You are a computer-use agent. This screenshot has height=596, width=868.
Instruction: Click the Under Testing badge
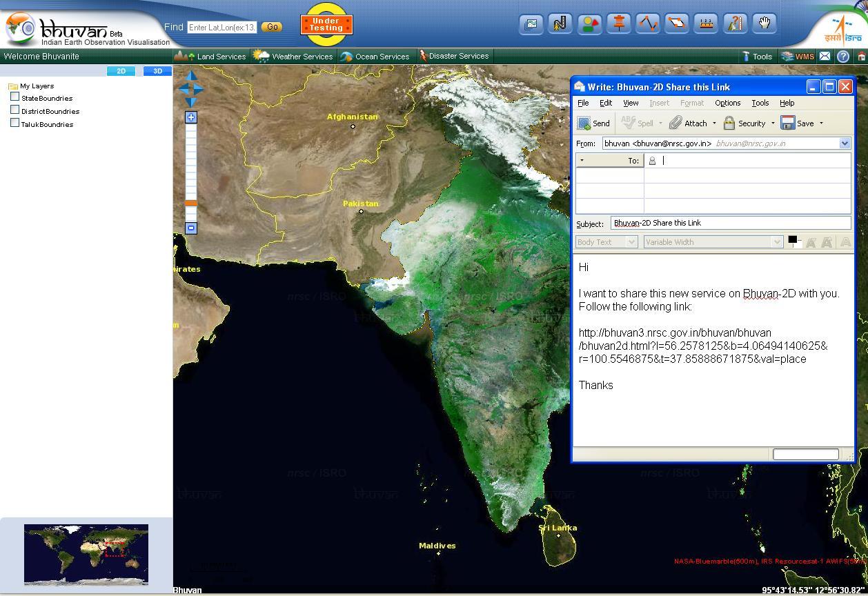(x=326, y=25)
